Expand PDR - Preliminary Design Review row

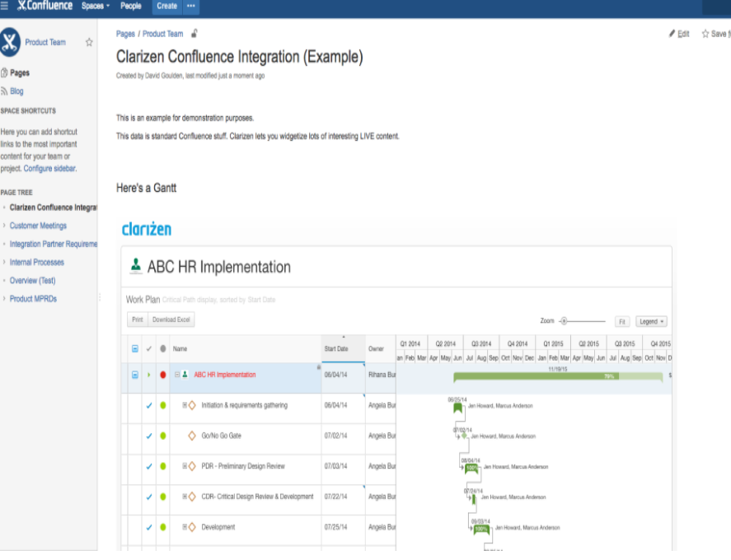[185, 466]
